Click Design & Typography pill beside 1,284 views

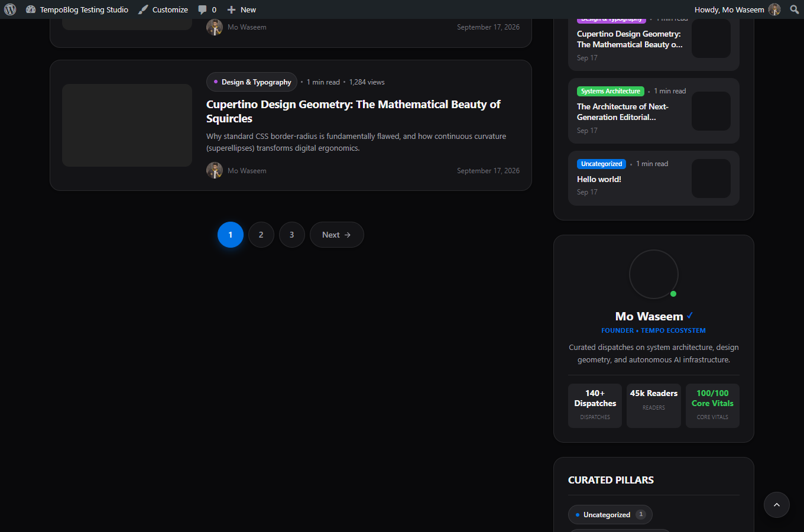coord(252,82)
